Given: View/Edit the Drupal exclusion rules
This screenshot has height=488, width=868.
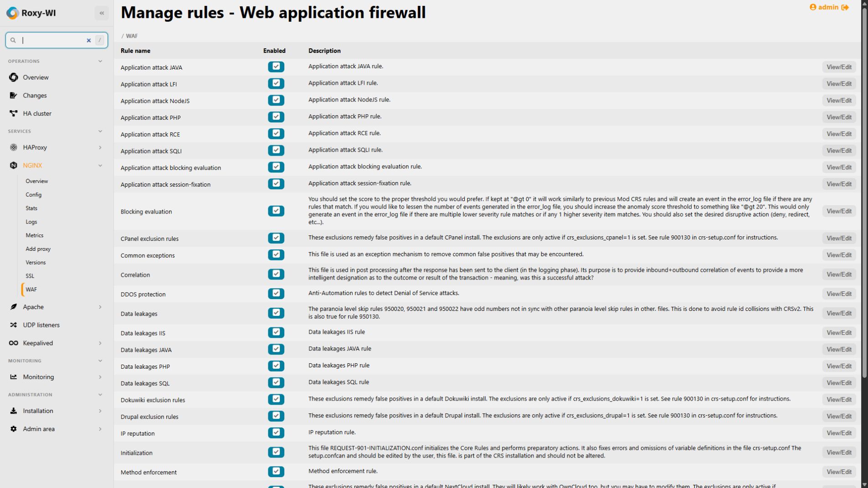Looking at the screenshot, I should 839,417.
